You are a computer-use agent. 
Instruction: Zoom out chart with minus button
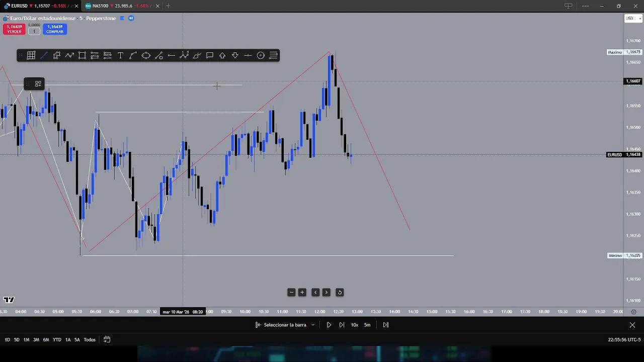point(291,292)
